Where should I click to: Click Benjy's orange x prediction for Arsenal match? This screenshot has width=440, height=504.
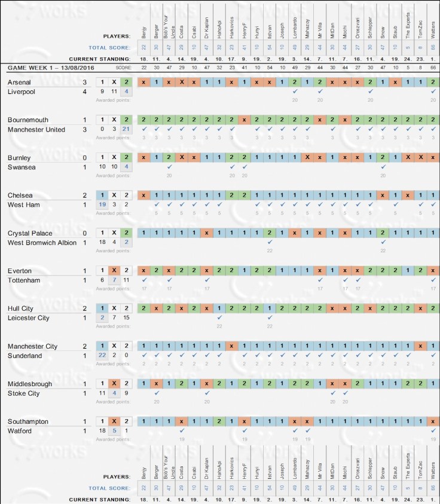[x=144, y=82]
